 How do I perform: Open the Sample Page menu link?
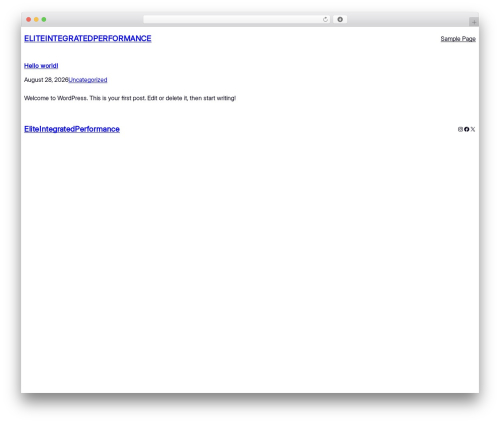[x=458, y=39]
